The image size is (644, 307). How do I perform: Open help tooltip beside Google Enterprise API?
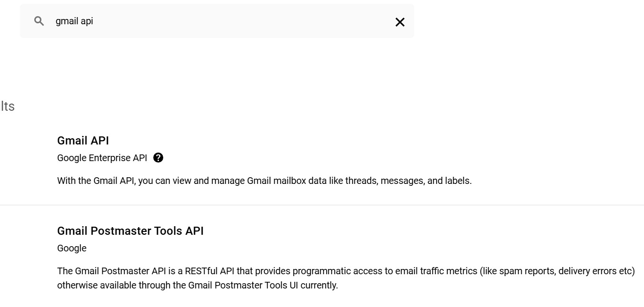(159, 158)
